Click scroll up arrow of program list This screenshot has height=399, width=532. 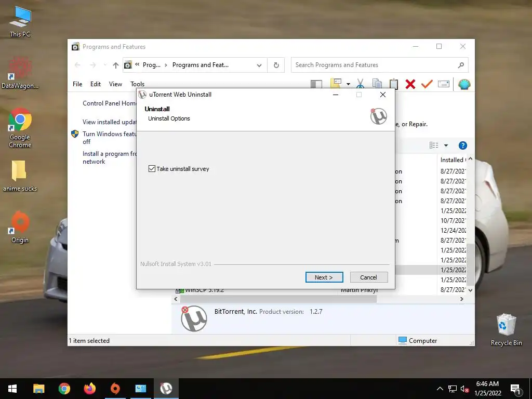470,159
